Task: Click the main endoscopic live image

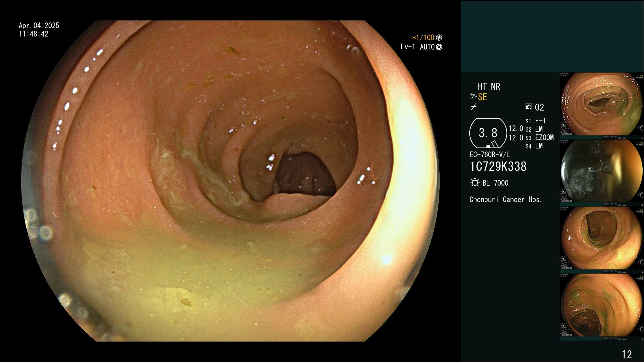Action: [230, 181]
